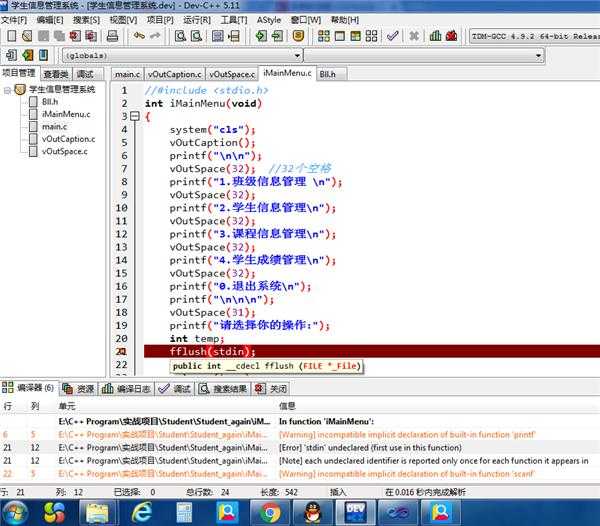Click the red Close file toolbar icon

pos(75,36)
